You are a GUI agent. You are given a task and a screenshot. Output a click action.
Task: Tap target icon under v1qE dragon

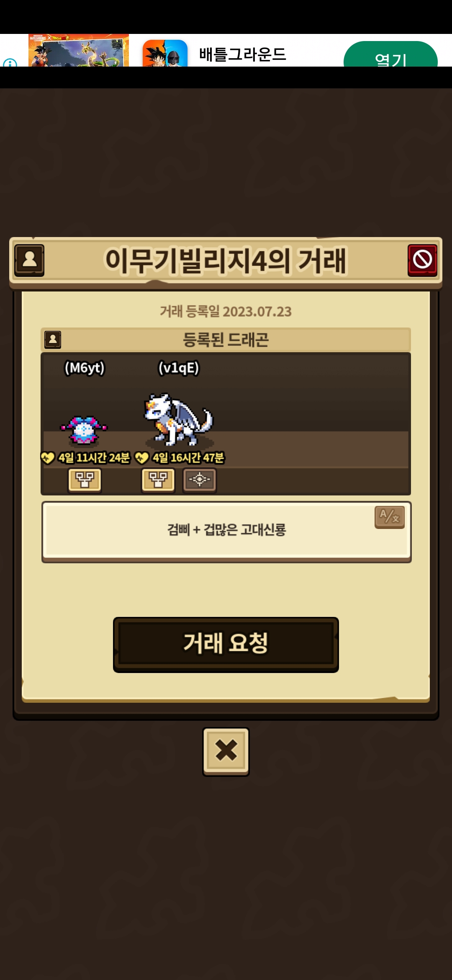click(200, 480)
